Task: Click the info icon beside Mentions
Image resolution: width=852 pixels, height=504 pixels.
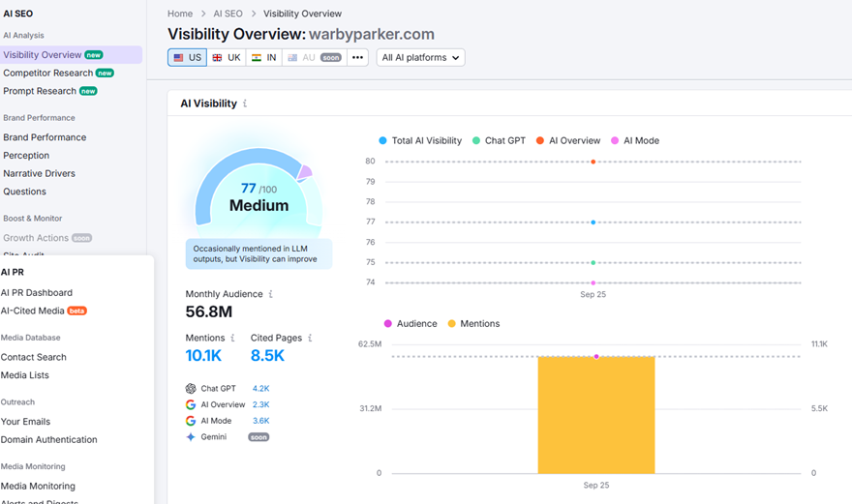Action: pos(232,339)
